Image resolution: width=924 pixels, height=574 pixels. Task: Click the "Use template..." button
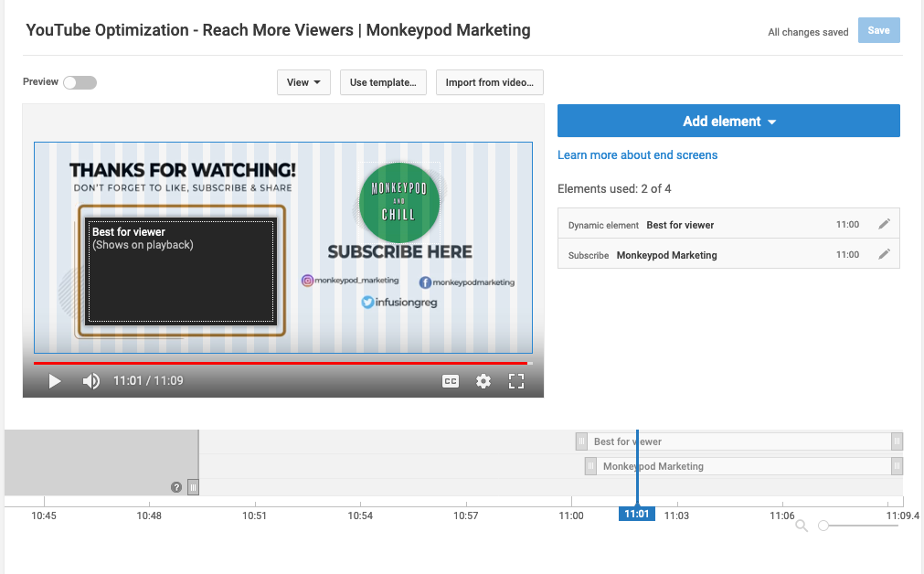[x=383, y=81]
